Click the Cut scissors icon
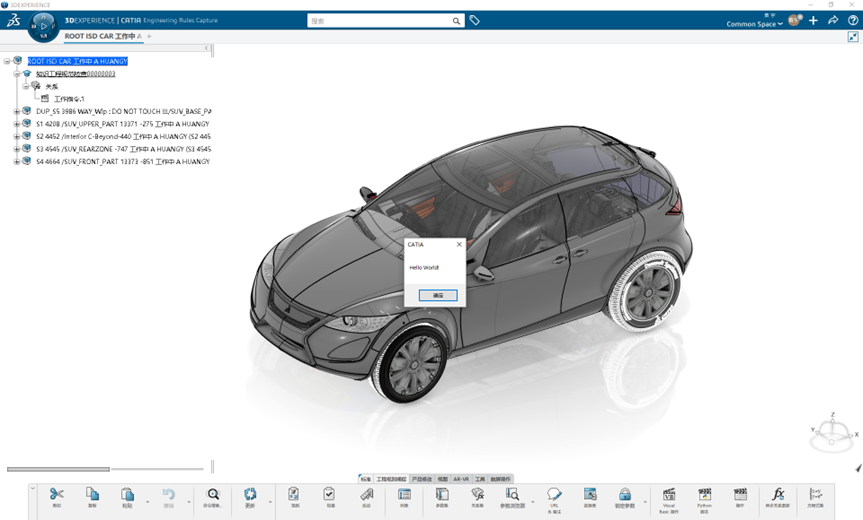The height and width of the screenshot is (520, 863). pos(57,494)
